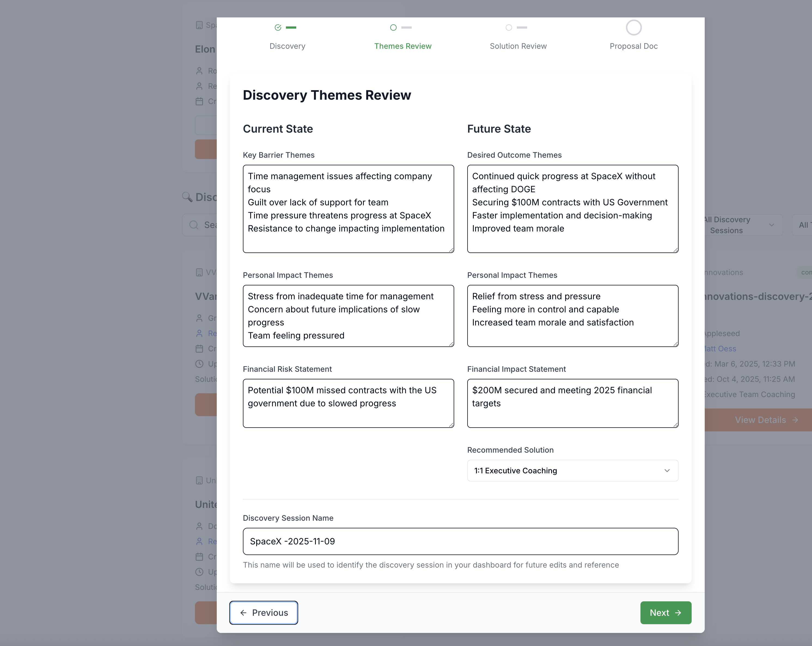Screen dimensions: 812x646
Task: Click the calendar icon on the Elon session card
Action: [x=200, y=101]
